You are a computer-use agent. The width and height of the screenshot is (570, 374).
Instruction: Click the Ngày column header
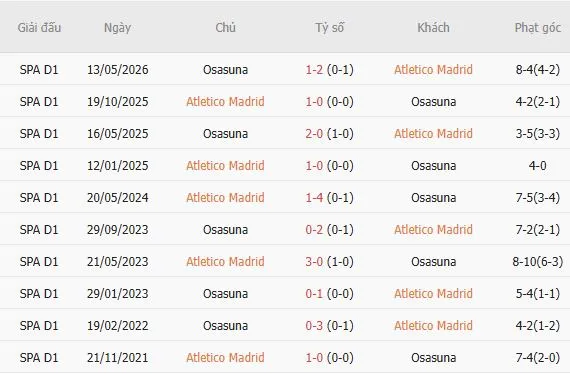(117, 28)
